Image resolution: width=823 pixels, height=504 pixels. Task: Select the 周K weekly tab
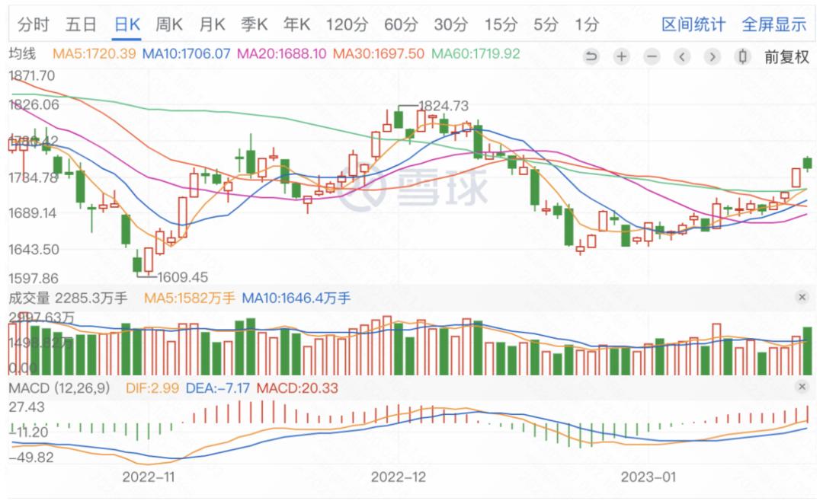[169, 24]
